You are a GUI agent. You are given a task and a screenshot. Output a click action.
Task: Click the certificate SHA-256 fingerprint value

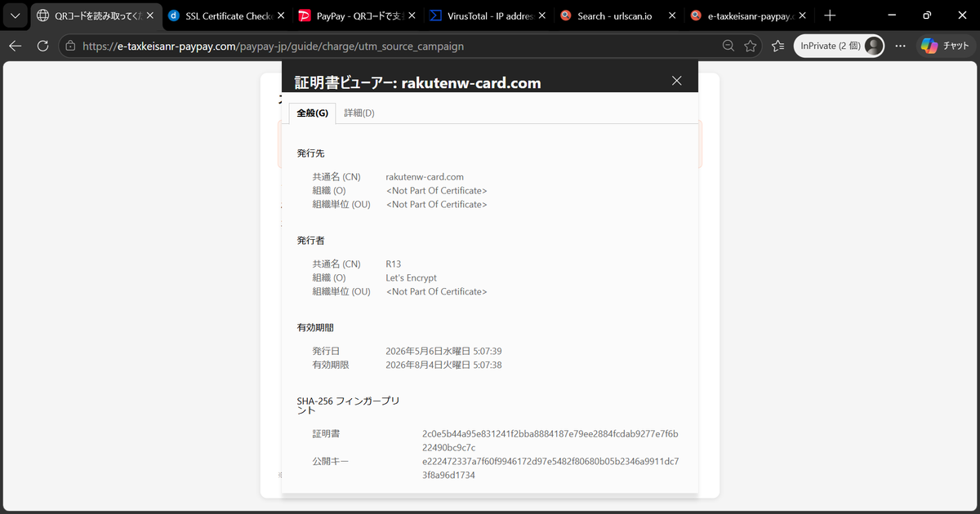tap(550, 441)
